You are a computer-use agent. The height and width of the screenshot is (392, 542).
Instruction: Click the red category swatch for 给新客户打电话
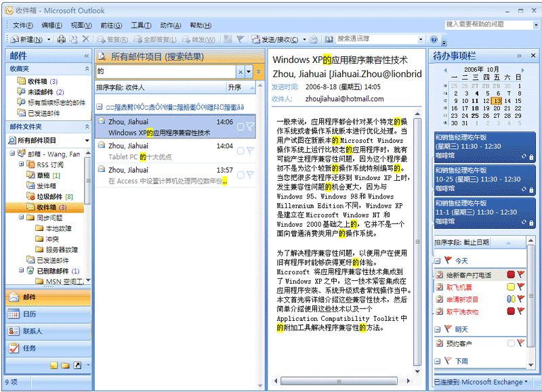tap(512, 275)
